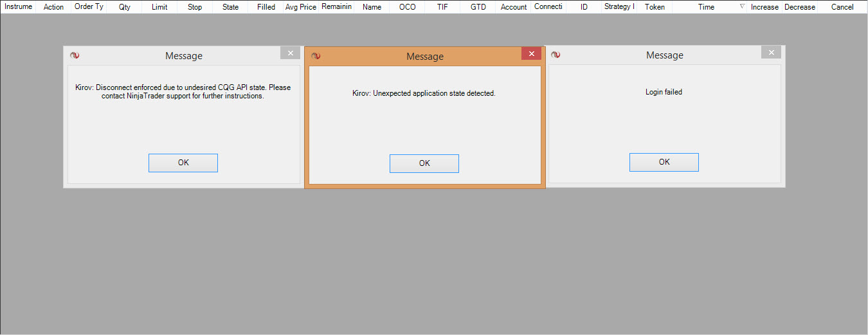Click OK in the unexpected application state dialog
This screenshot has height=335, width=868.
click(x=424, y=163)
